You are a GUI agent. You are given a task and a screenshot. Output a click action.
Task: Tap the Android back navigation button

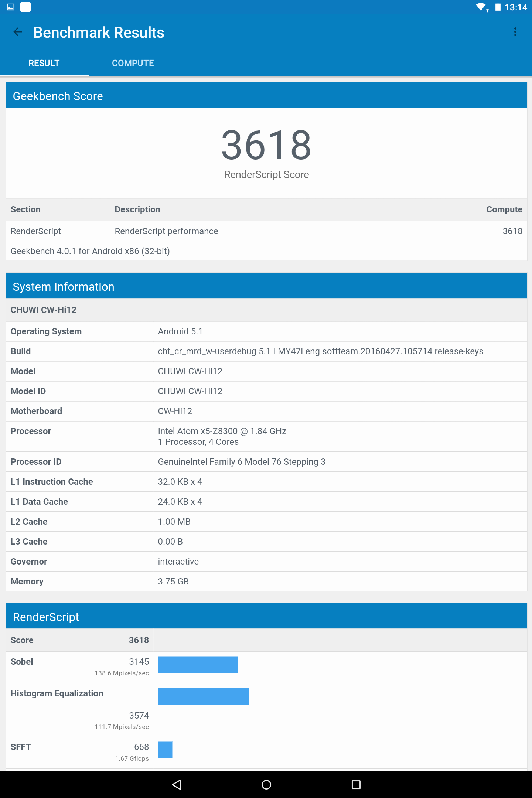pos(177,785)
